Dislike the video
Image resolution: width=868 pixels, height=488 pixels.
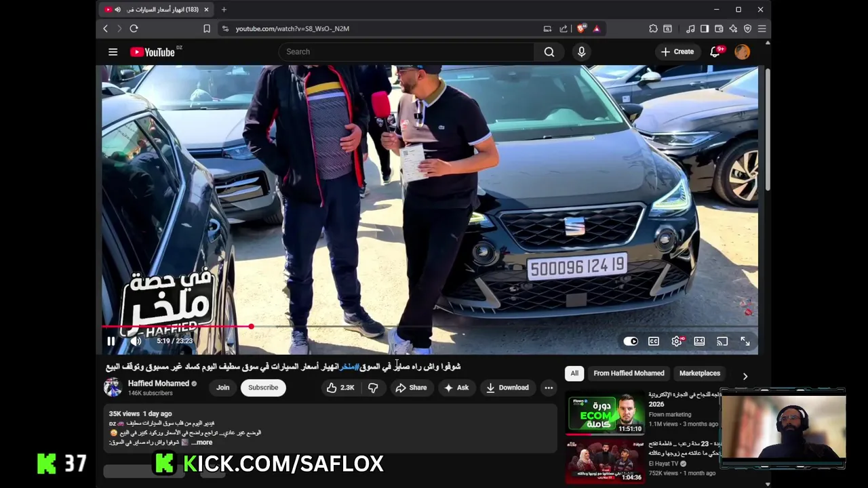pyautogui.click(x=373, y=388)
